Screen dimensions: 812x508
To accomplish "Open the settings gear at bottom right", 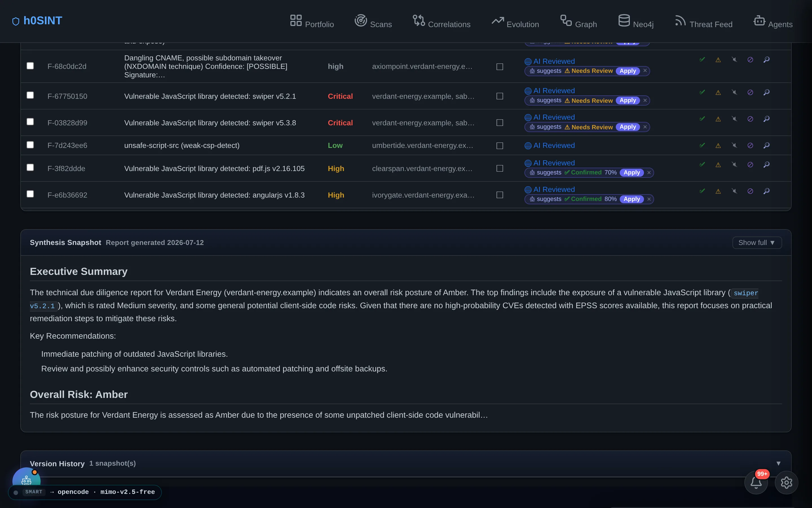I will pyautogui.click(x=786, y=483).
